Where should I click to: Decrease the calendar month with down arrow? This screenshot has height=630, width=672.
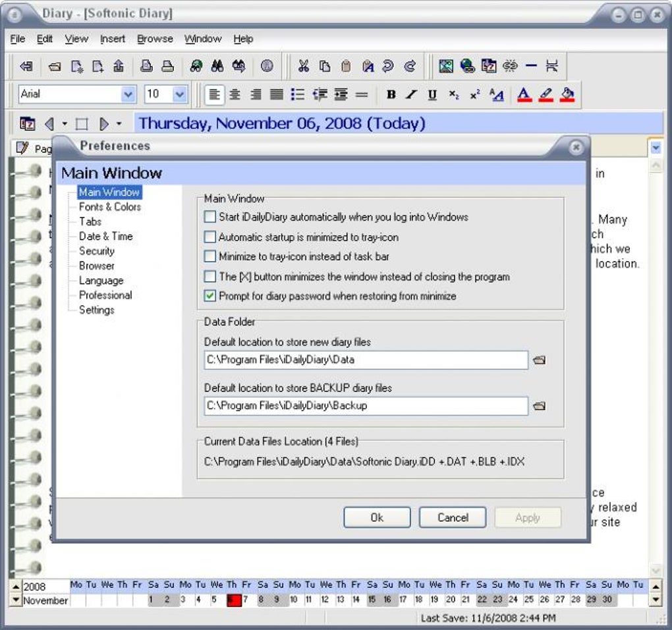16,600
